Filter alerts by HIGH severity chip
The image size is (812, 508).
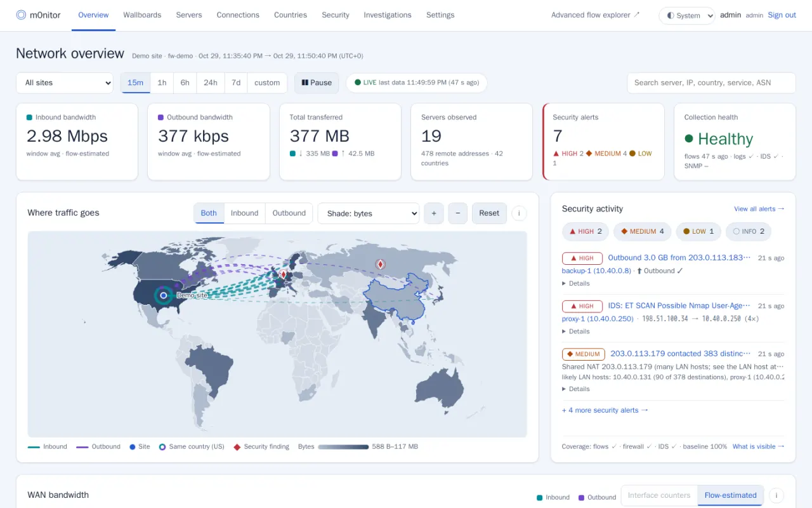[586, 231]
